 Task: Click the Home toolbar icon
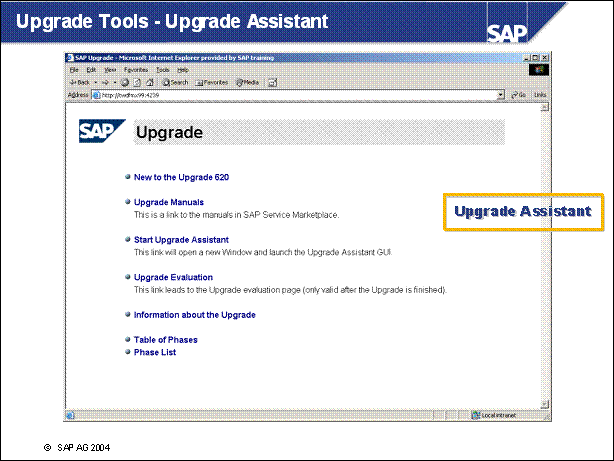(x=149, y=82)
